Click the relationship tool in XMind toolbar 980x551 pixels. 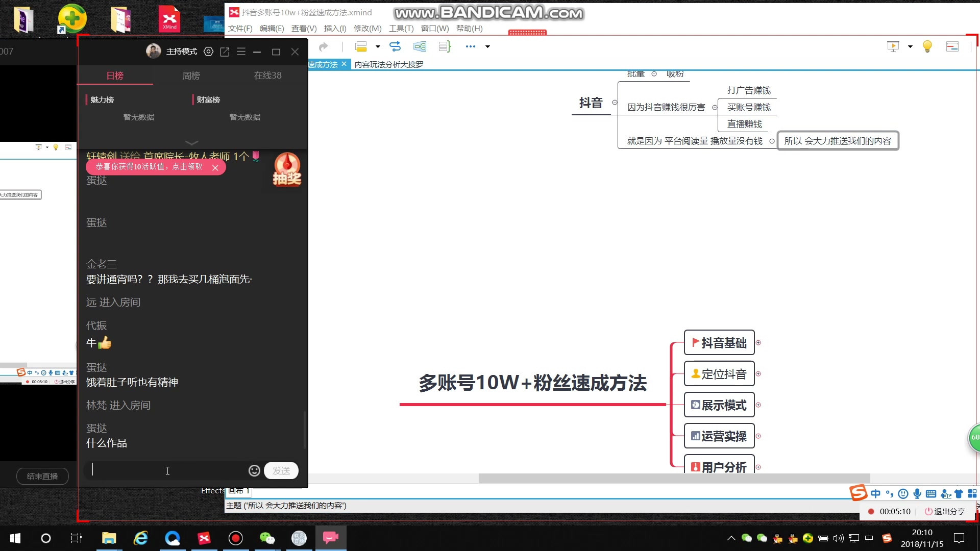[395, 46]
